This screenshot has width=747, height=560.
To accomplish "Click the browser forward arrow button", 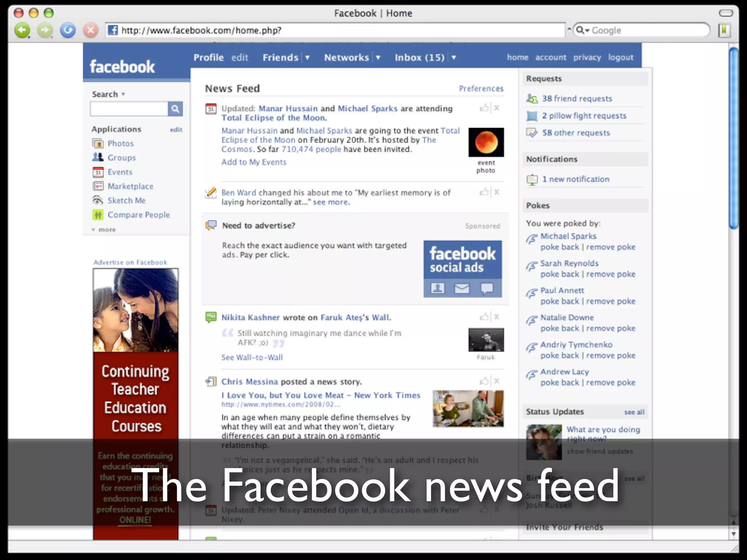I will pyautogui.click(x=45, y=30).
